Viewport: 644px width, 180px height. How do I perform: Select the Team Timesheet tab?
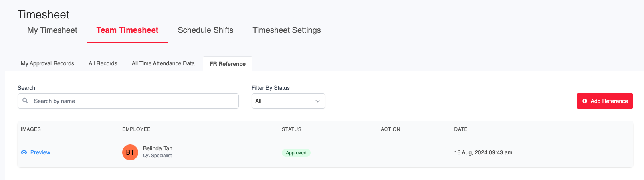[127, 30]
